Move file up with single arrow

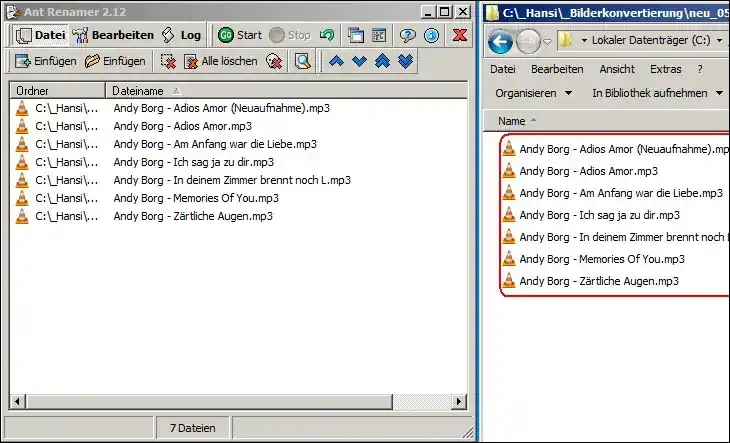[336, 61]
